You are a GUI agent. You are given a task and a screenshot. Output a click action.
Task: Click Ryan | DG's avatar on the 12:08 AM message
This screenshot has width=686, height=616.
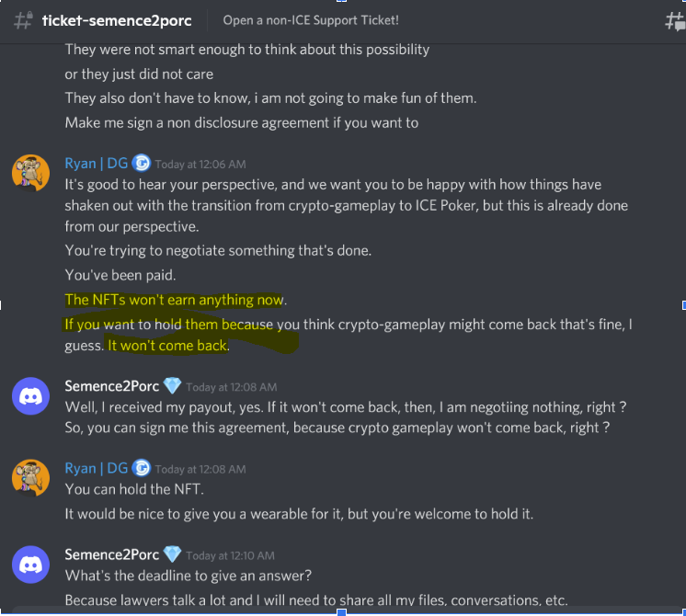coord(30,478)
